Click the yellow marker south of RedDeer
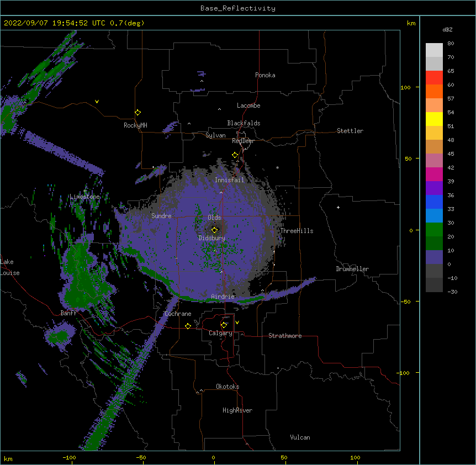Image resolution: width=476 pixels, height=465 pixels. pyautogui.click(x=235, y=155)
